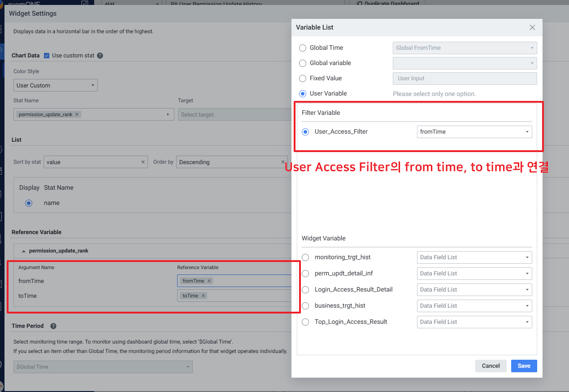Viewport: 569px width, 392px height.
Task: Select the Global Time radio option
Action: coord(303,48)
